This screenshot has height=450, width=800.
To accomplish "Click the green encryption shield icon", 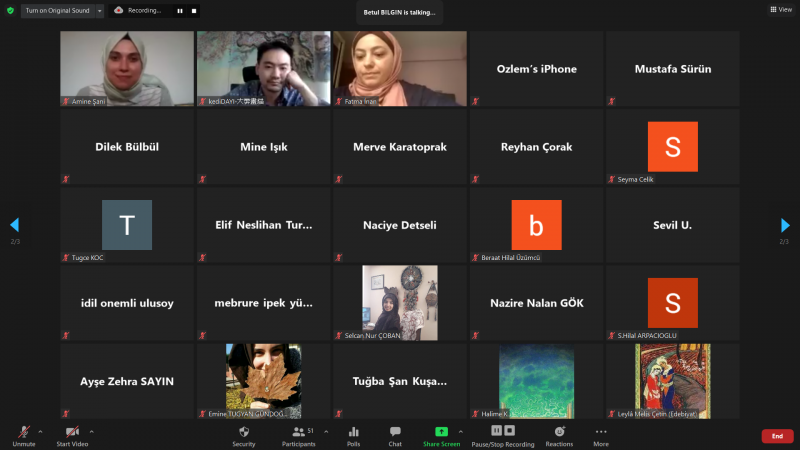I will [x=10, y=10].
